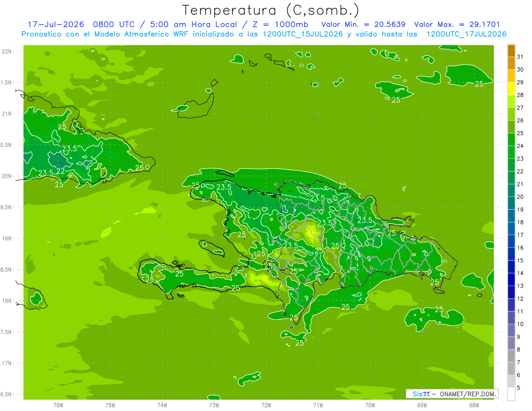Click the '75W' longitude axis label

pyautogui.click(x=110, y=405)
